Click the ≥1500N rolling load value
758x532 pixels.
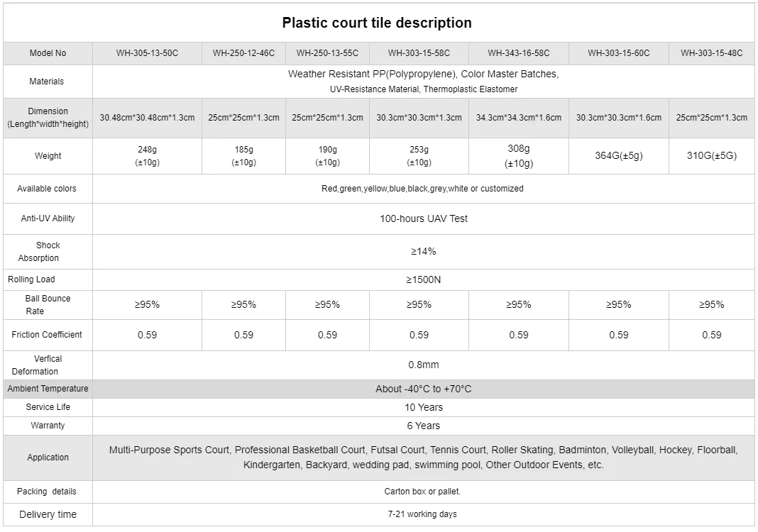(x=423, y=279)
